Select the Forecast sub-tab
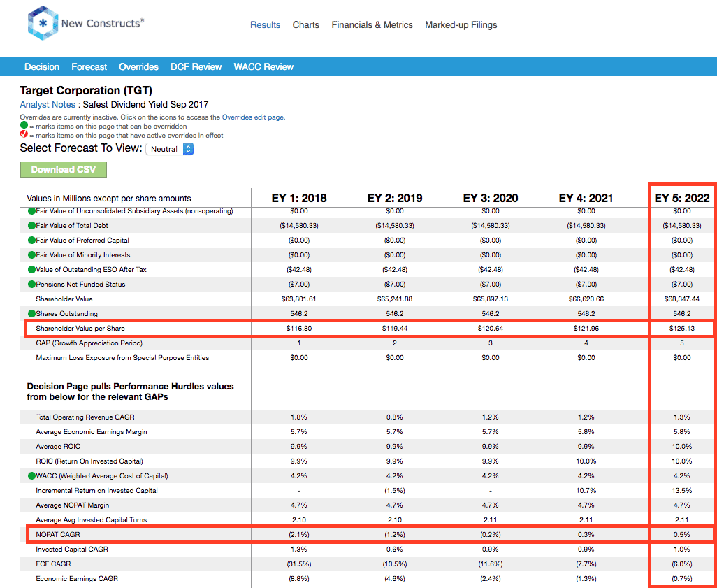 tap(89, 67)
